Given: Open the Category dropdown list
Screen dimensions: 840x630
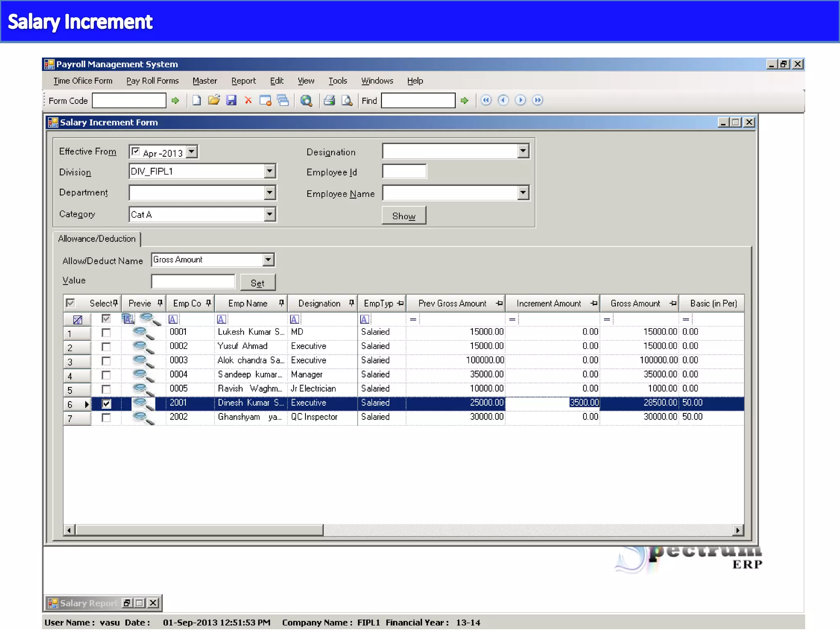Looking at the screenshot, I should pyautogui.click(x=269, y=214).
